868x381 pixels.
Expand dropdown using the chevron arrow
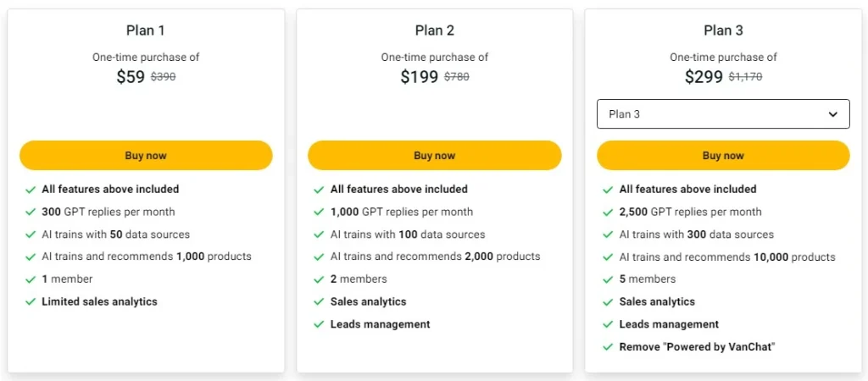[x=832, y=114]
